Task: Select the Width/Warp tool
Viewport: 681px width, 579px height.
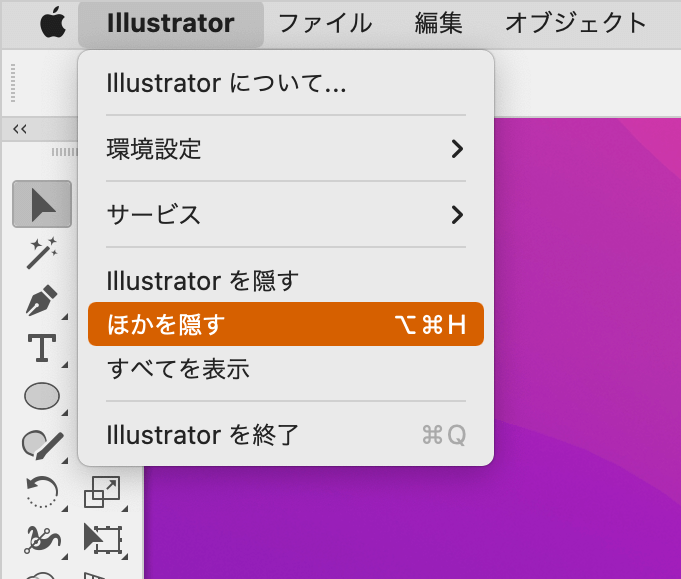Action: (42, 539)
